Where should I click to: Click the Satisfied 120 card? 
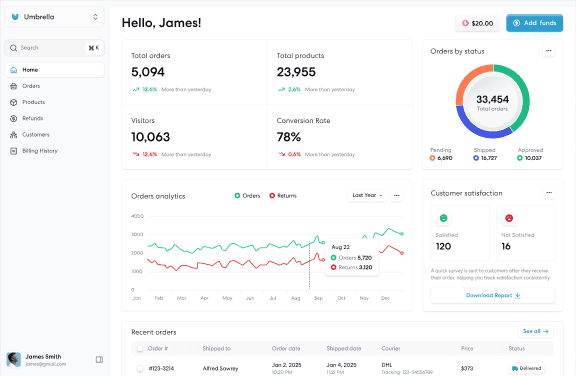pyautogui.click(x=460, y=233)
